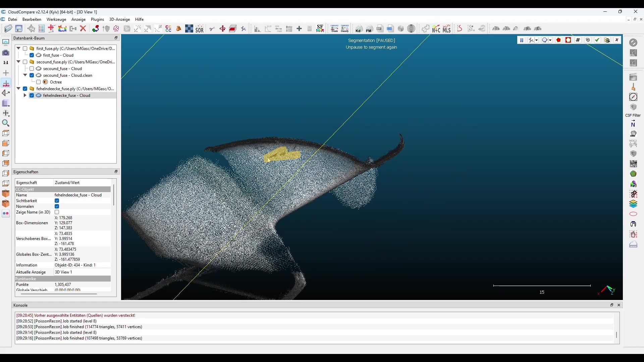This screenshot has width=644, height=362.
Task: Open the Werkzeuge menu
Action: point(56,19)
